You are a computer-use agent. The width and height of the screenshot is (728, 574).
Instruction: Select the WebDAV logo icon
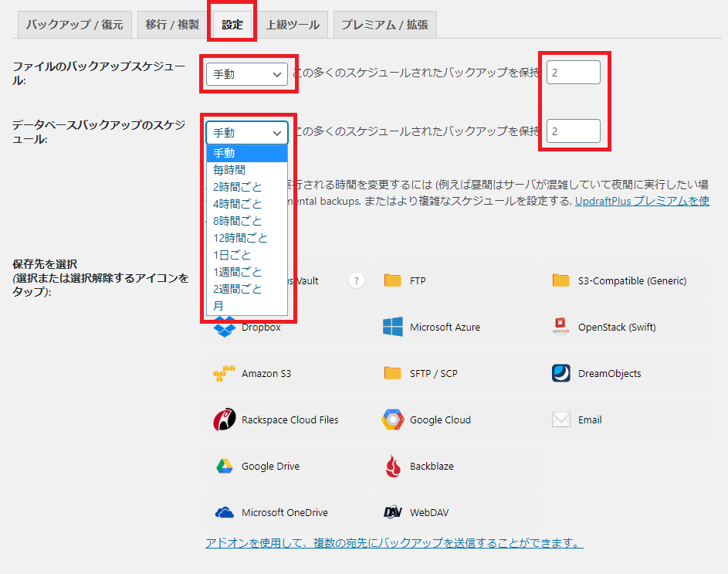pyautogui.click(x=393, y=512)
